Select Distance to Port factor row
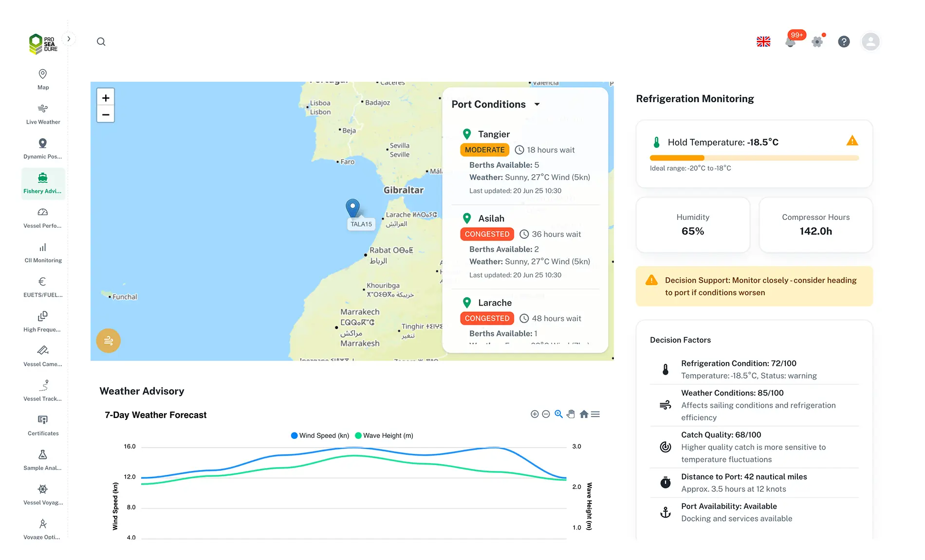 coord(754,483)
